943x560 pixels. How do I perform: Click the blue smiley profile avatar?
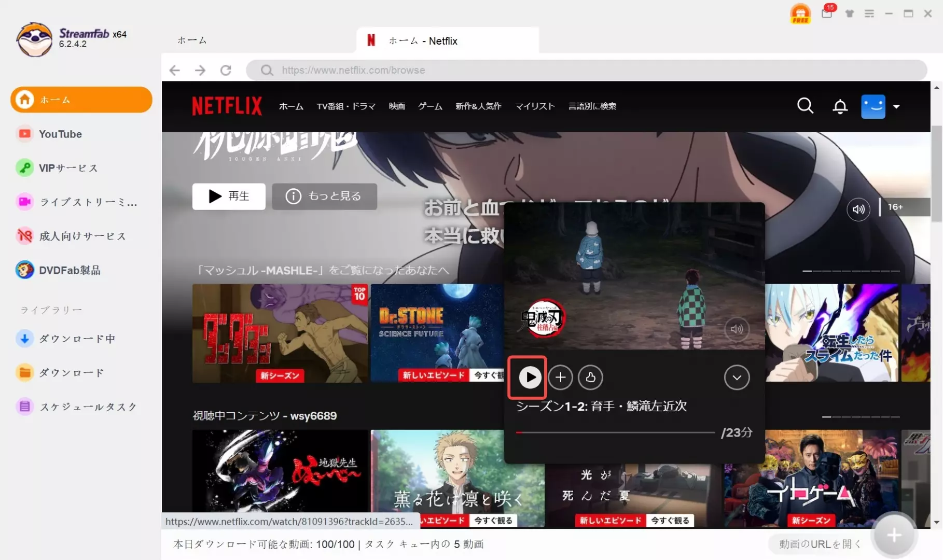tap(873, 106)
